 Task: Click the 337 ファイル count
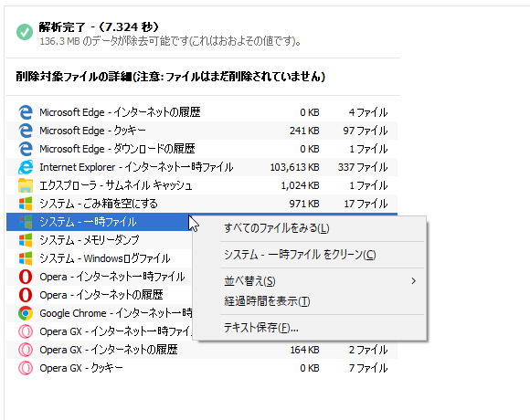(363, 167)
